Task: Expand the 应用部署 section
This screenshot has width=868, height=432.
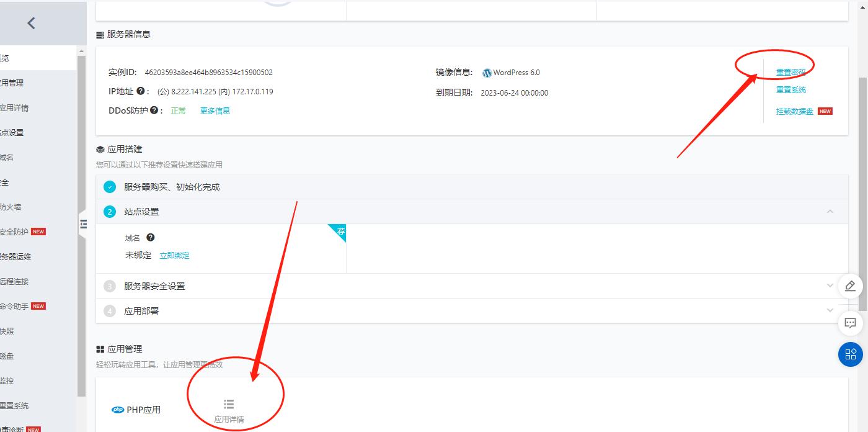Action: pyautogui.click(x=830, y=310)
